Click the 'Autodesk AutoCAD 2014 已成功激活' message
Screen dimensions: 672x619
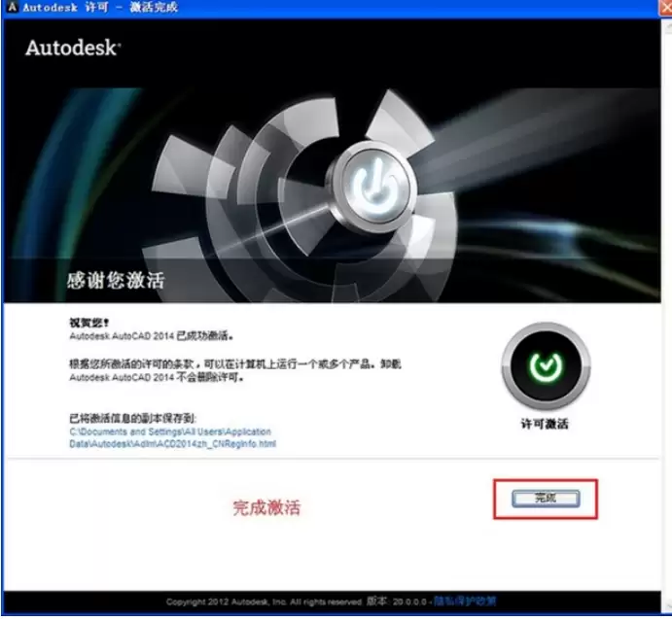tap(152, 336)
